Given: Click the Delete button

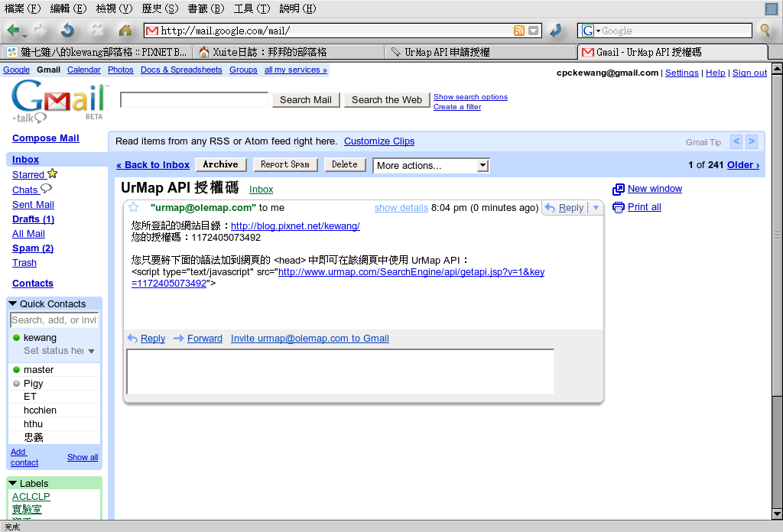Looking at the screenshot, I should 345,164.
